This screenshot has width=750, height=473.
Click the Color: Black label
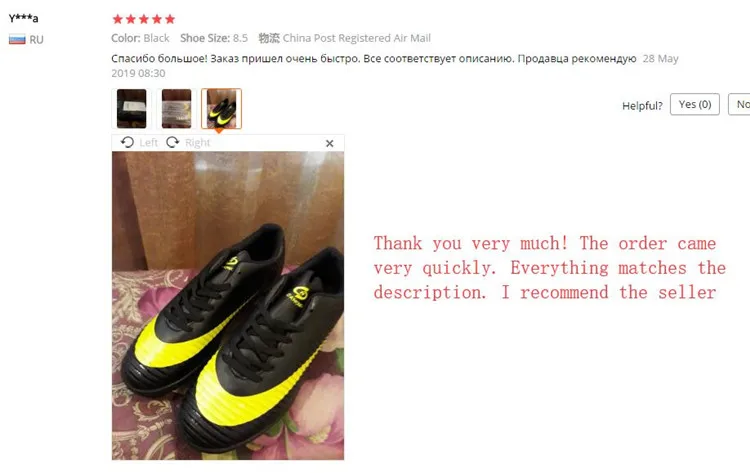140,38
